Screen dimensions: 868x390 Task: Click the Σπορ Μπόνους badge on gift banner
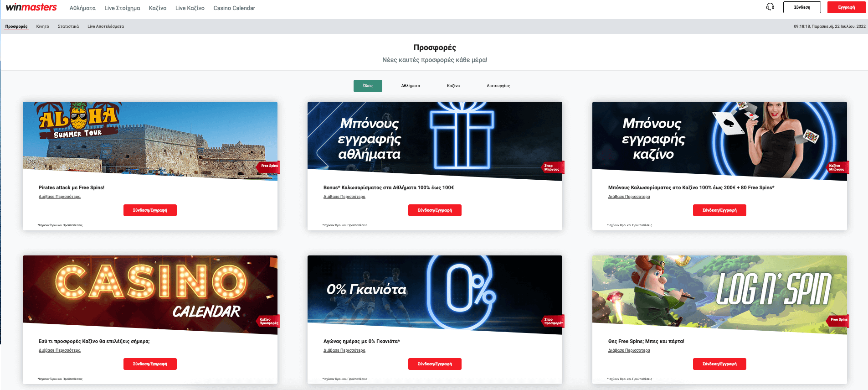[552, 167]
